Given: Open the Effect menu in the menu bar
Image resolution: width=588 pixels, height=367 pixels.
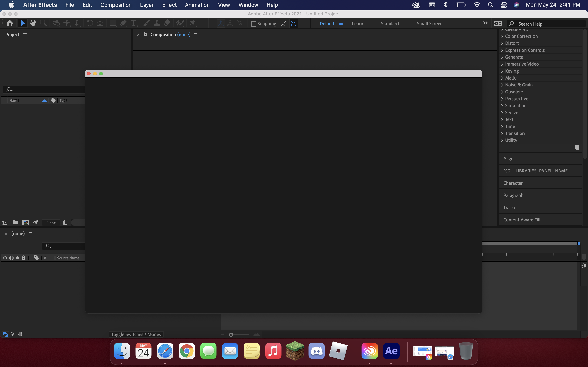Looking at the screenshot, I should pyautogui.click(x=169, y=5).
